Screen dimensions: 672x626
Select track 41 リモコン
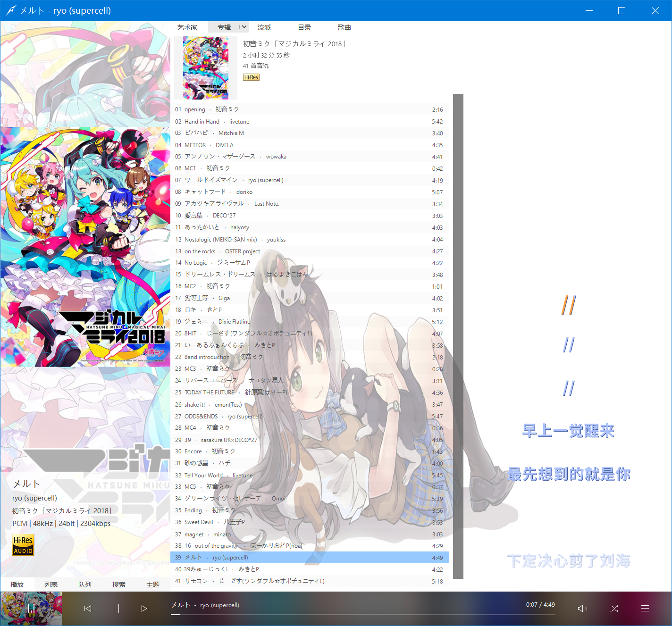310,581
